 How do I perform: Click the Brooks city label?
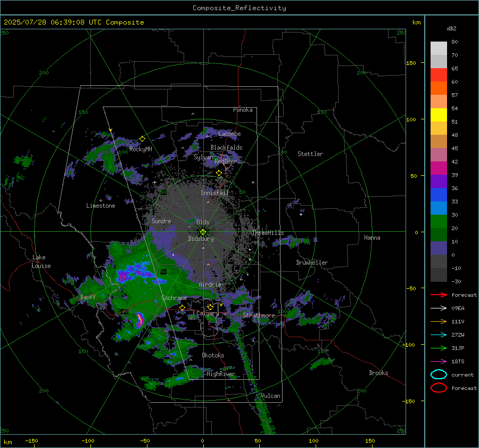(x=378, y=373)
